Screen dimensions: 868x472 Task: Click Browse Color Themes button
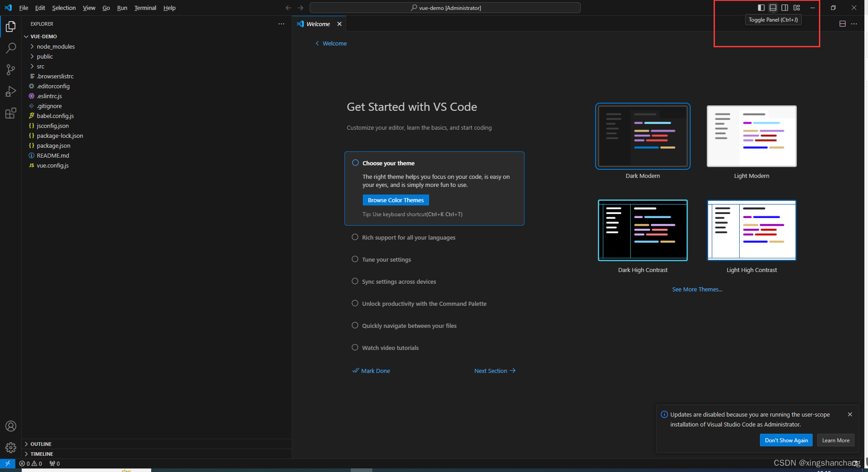pyautogui.click(x=396, y=200)
